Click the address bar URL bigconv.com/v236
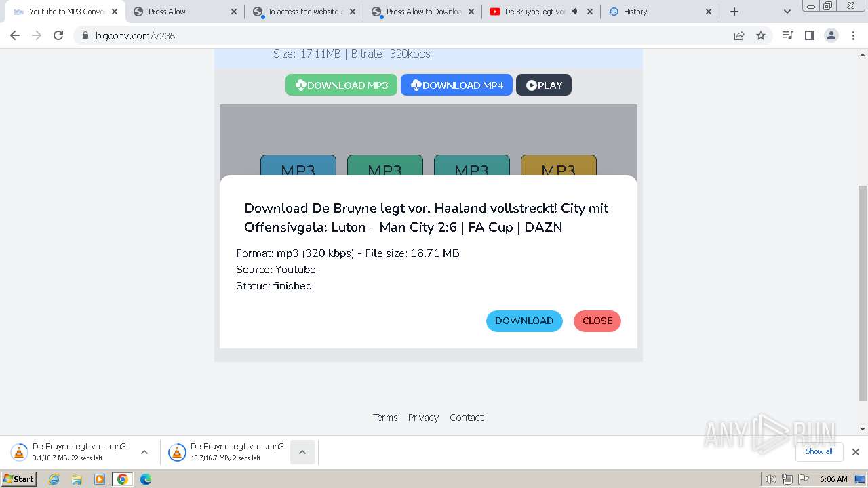 (135, 36)
